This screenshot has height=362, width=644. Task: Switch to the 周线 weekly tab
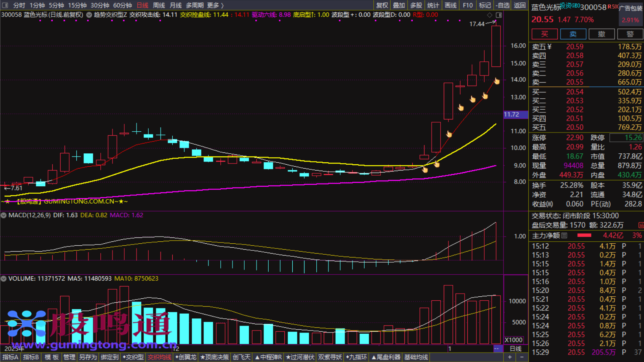pos(159,5)
